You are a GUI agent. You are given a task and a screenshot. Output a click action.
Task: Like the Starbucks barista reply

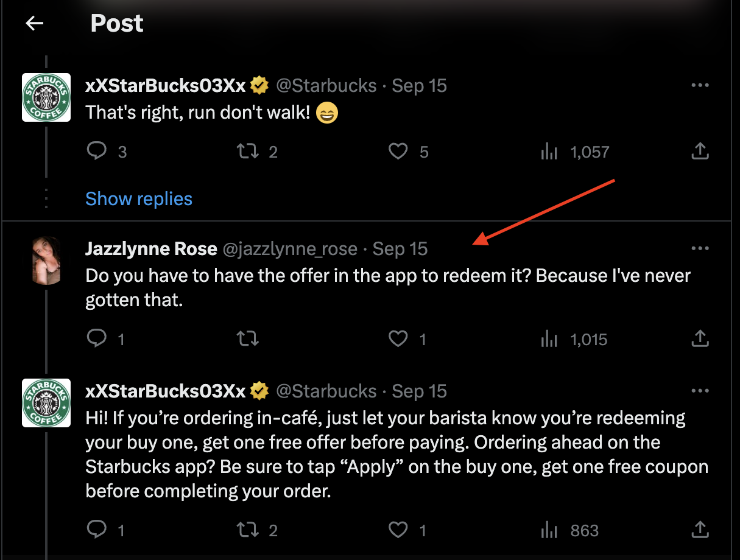point(398,530)
